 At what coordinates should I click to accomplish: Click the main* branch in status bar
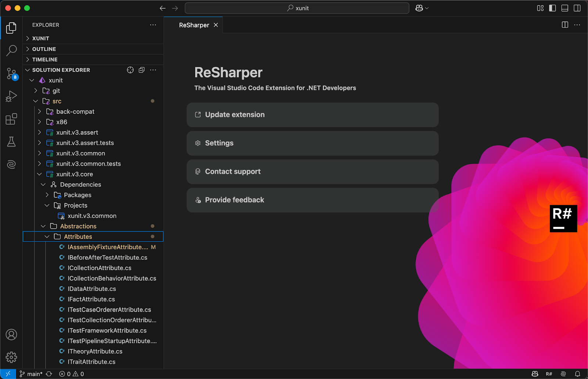point(31,374)
